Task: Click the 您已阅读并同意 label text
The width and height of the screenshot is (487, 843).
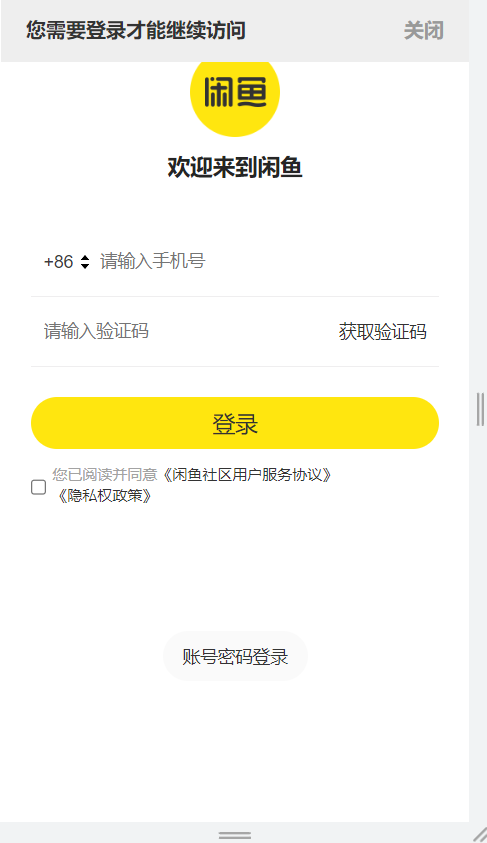Action: (105, 475)
